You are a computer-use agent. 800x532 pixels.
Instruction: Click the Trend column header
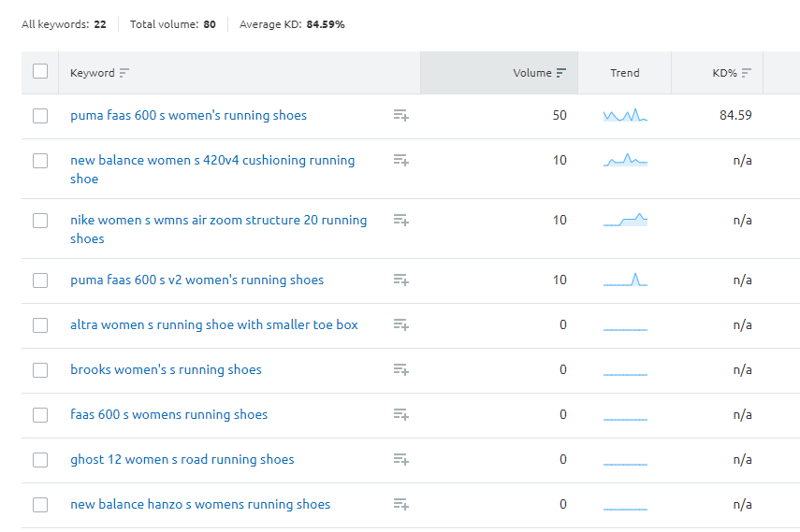click(x=624, y=73)
